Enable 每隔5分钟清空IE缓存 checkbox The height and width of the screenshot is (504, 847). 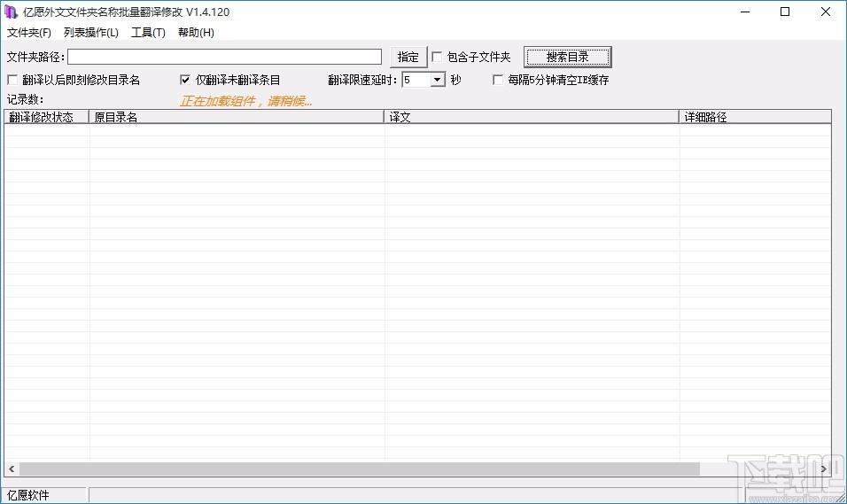point(498,80)
